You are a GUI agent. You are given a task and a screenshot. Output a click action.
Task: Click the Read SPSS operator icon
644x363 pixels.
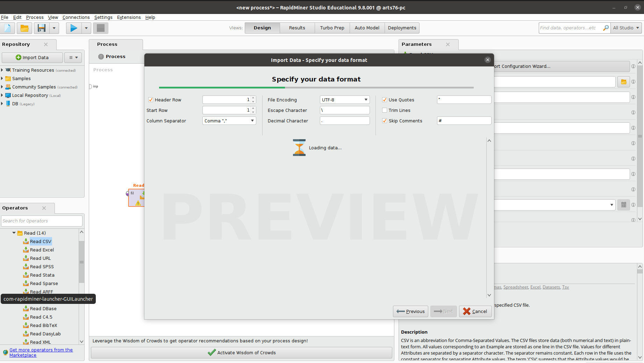(x=26, y=266)
